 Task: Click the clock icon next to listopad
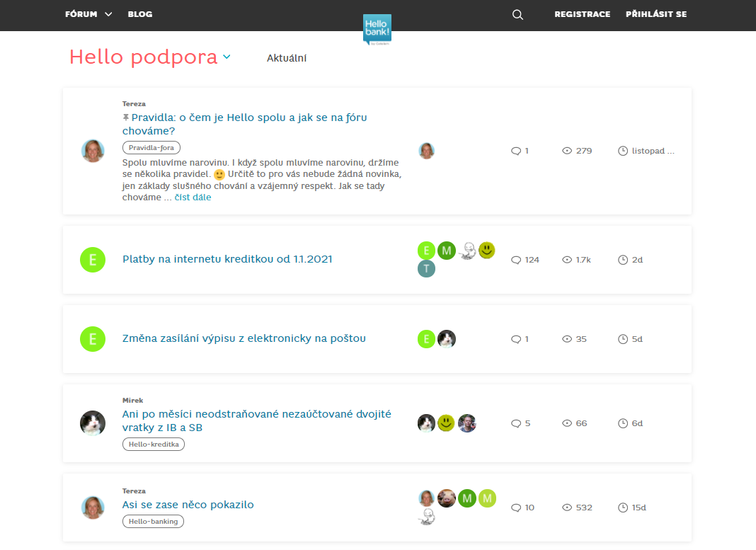click(623, 151)
